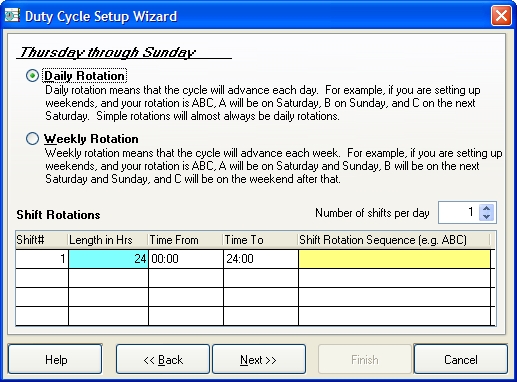Click the Number of shifts per day label
Screen dimensions: 517x382
372,213
